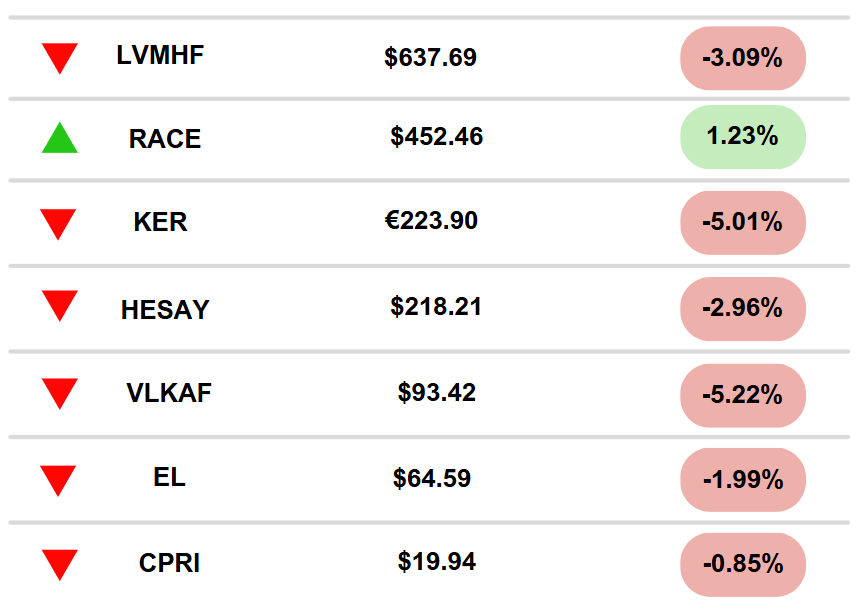Viewport: 865px width, 613px height.
Task: Click the red down arrow beside LVMHF
Action: click(60, 58)
